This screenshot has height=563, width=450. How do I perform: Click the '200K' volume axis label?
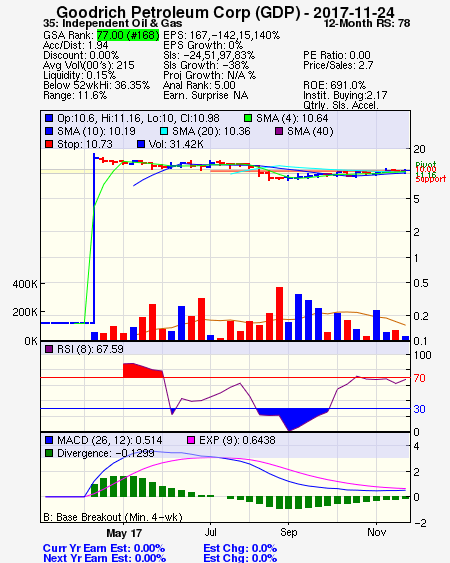point(25,312)
